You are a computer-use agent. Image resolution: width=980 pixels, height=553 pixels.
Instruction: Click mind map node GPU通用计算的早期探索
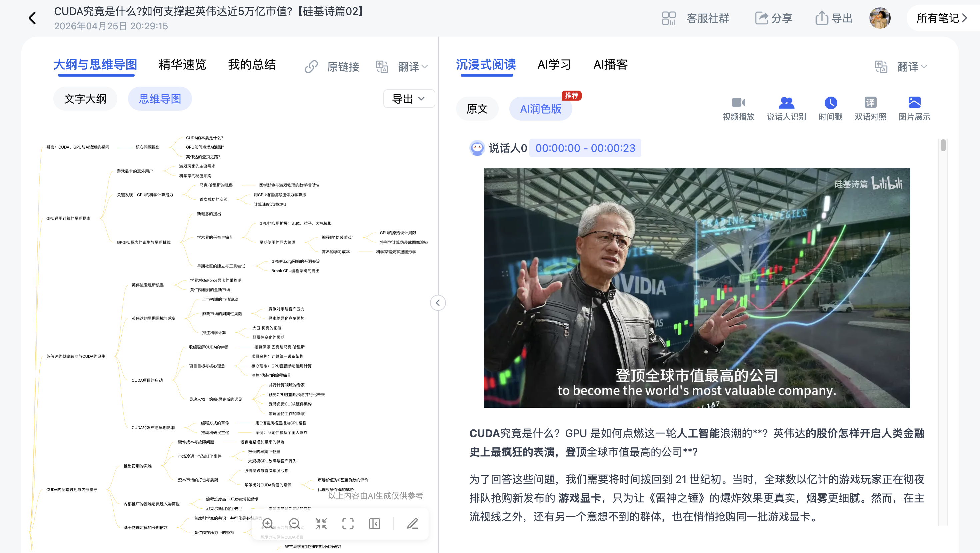(68, 218)
